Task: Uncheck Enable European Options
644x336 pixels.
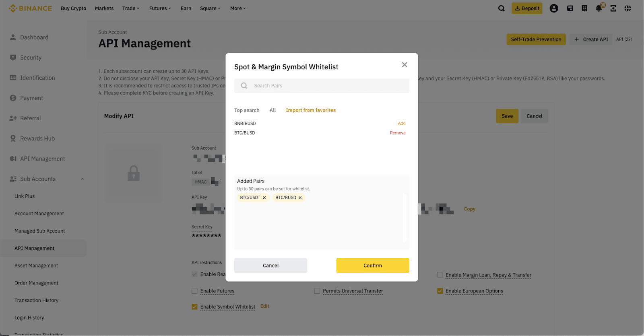Action: click(x=440, y=291)
